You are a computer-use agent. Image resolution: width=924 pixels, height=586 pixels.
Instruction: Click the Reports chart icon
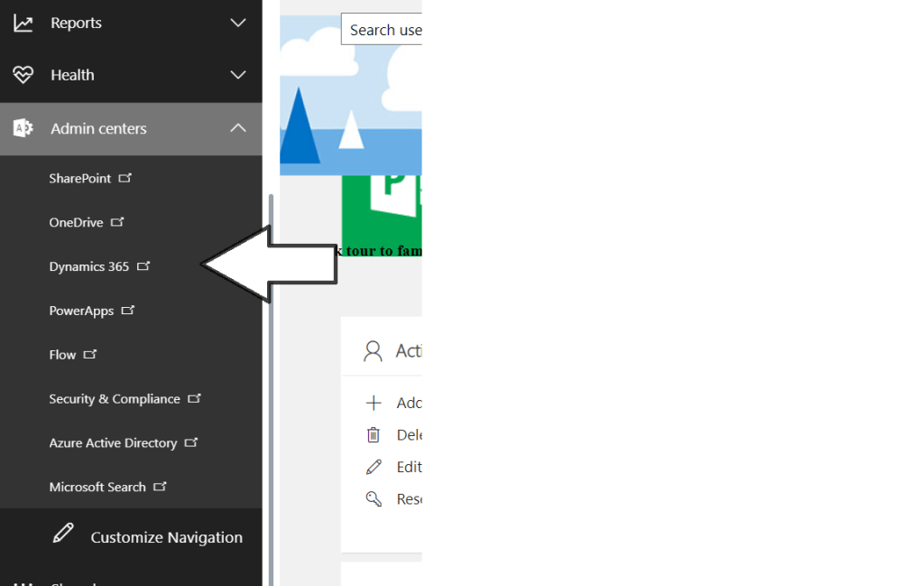(x=23, y=23)
